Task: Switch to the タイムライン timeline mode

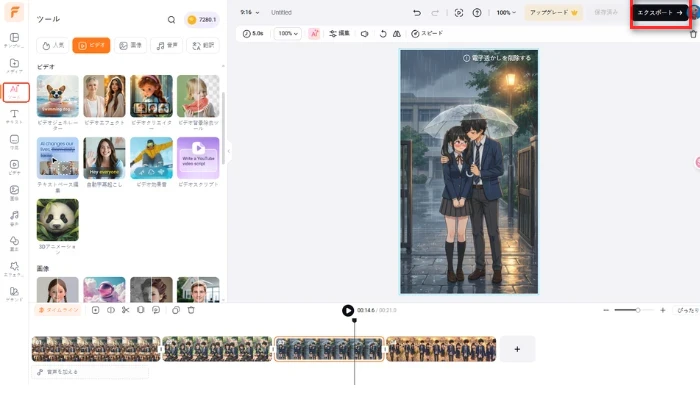Action: point(58,310)
